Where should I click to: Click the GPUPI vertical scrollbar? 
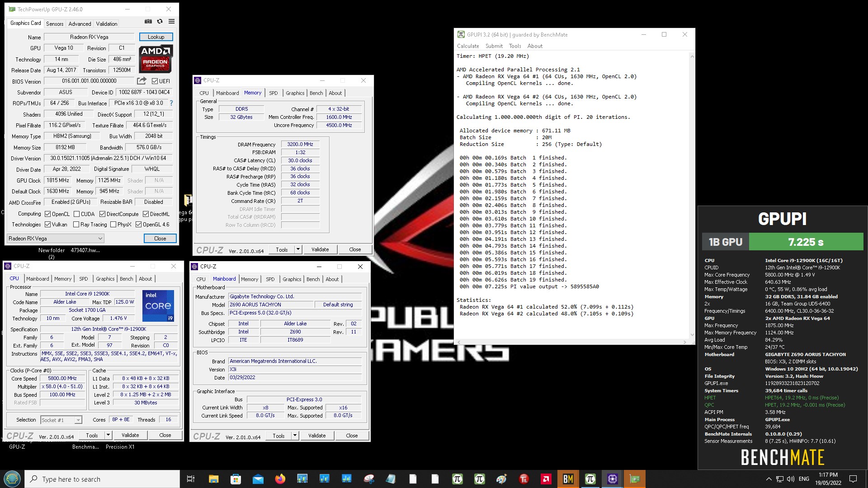(x=692, y=195)
